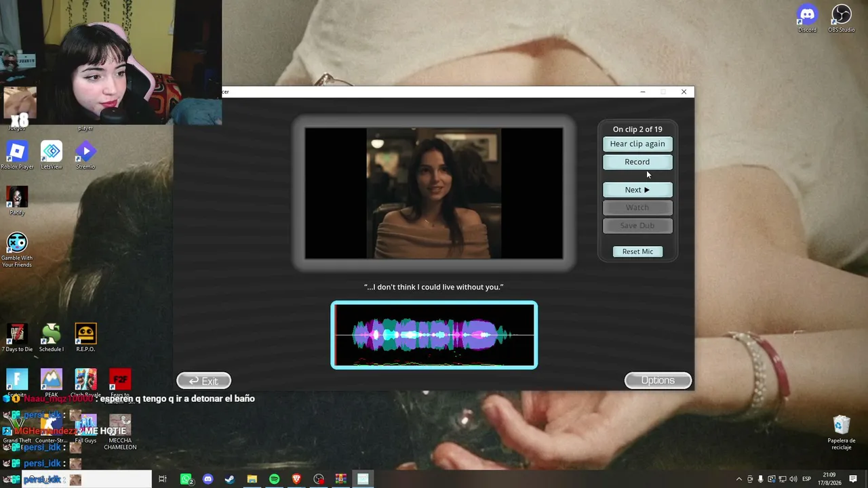
Task: Open Spotify from the taskbar
Action: pos(274,479)
